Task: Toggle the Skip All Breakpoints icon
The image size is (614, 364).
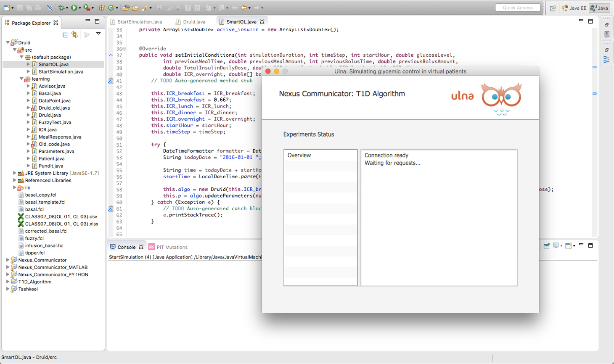Action: tap(50, 8)
